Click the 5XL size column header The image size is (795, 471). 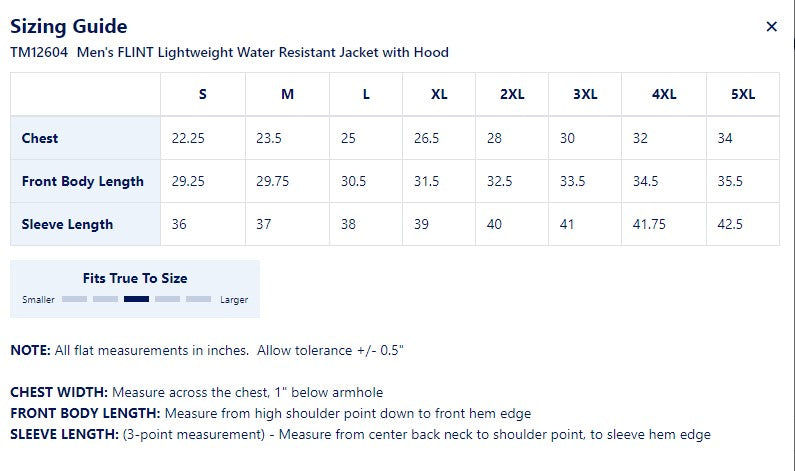pyautogui.click(x=743, y=94)
